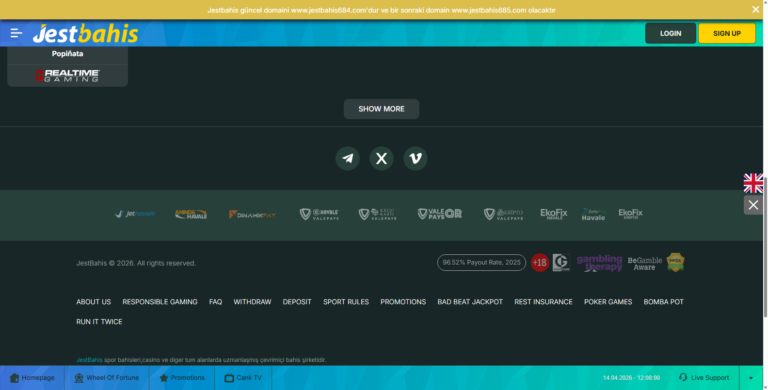Click the JetHavale payment logo

click(135, 214)
